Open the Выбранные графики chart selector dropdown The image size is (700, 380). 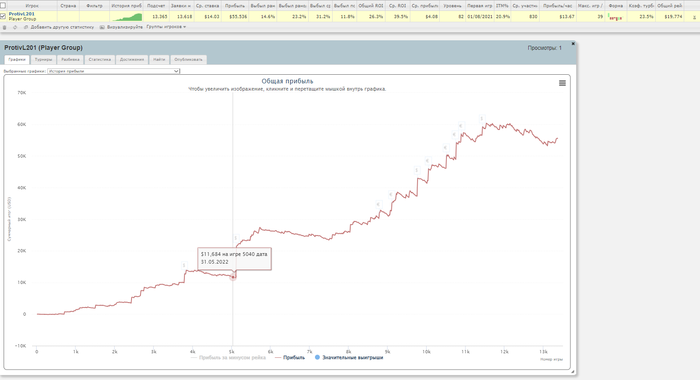click(x=113, y=71)
